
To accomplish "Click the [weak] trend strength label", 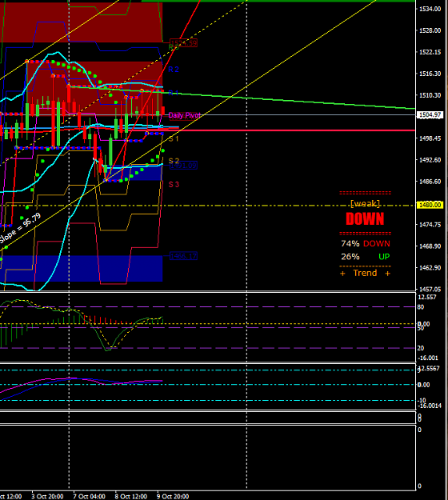I will click(x=365, y=203).
